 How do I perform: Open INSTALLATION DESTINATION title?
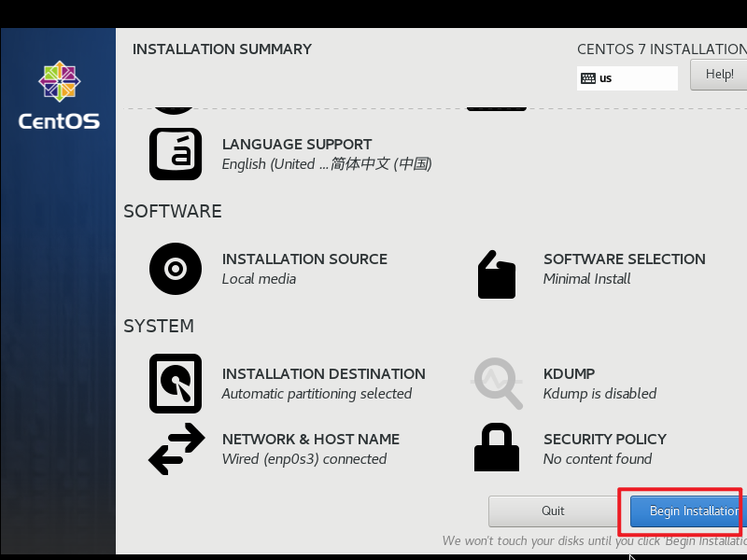(323, 374)
